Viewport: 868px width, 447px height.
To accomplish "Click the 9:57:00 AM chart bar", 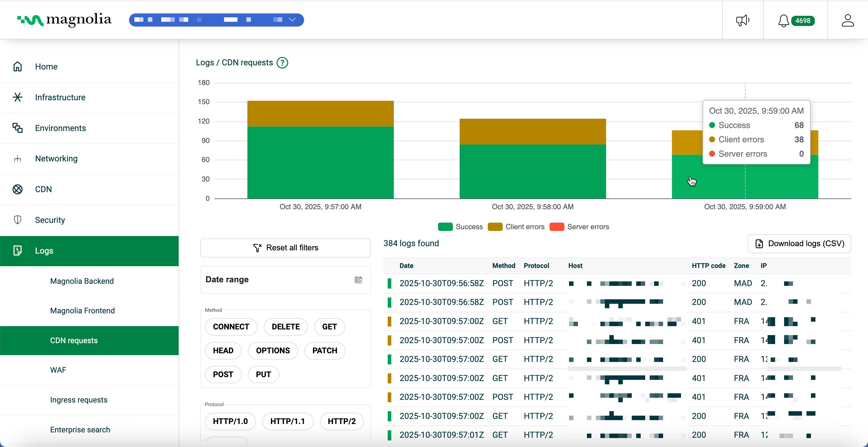I will pyautogui.click(x=320, y=150).
